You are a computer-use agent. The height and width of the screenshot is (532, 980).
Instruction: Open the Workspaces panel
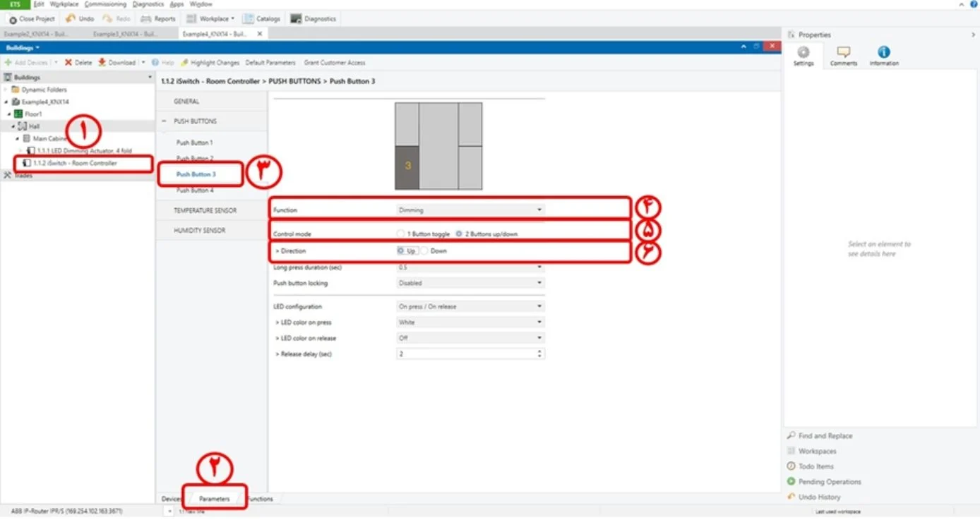click(x=811, y=451)
